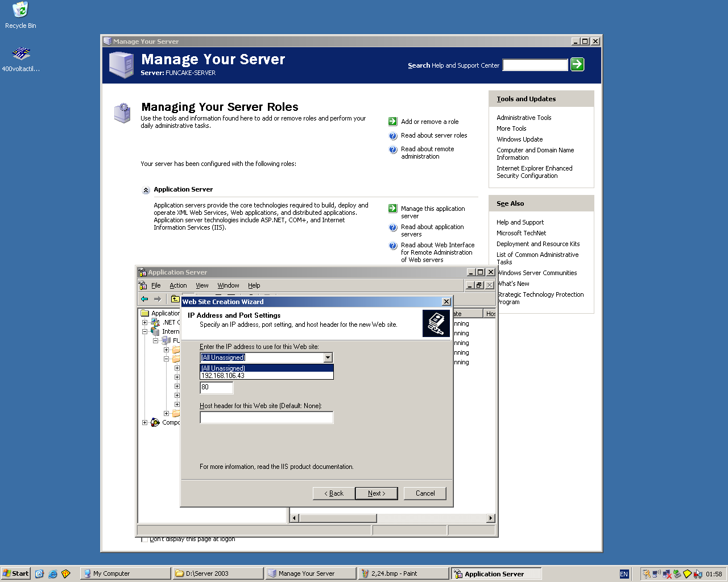Expand the Component Services tree node
Image resolution: width=728 pixels, height=582 pixels.
click(144, 422)
